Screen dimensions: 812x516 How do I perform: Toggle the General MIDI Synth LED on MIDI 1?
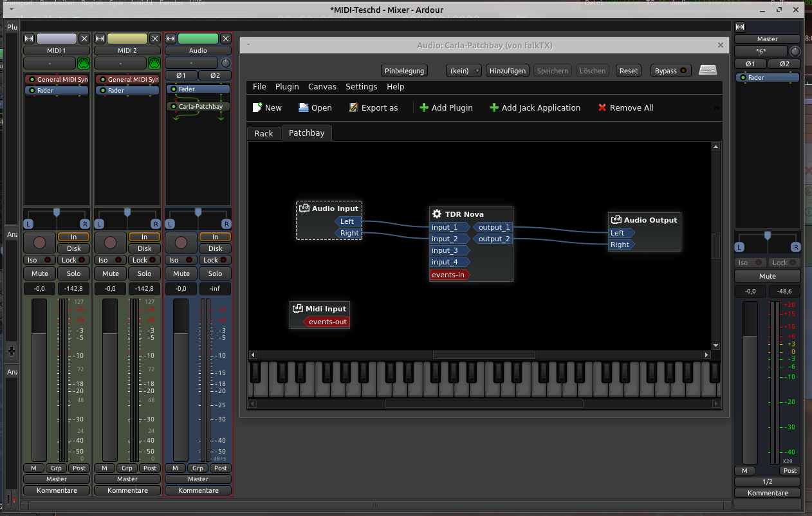32,80
